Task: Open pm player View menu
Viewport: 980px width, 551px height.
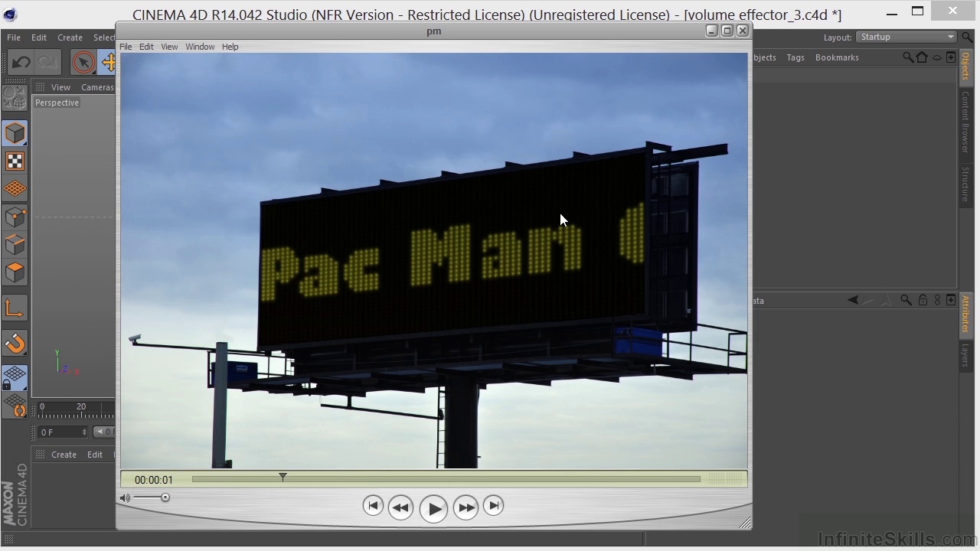Action: pos(169,47)
